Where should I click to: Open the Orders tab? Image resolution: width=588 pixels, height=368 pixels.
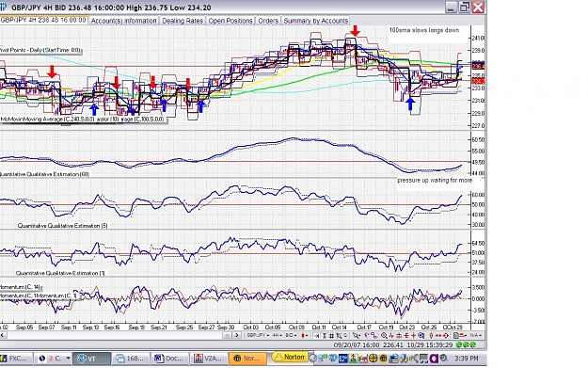point(268,21)
